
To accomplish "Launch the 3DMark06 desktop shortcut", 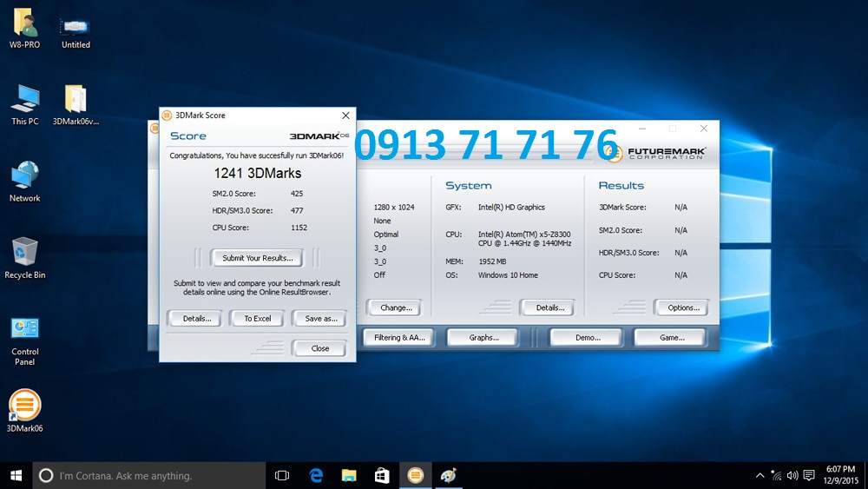I will tap(24, 411).
